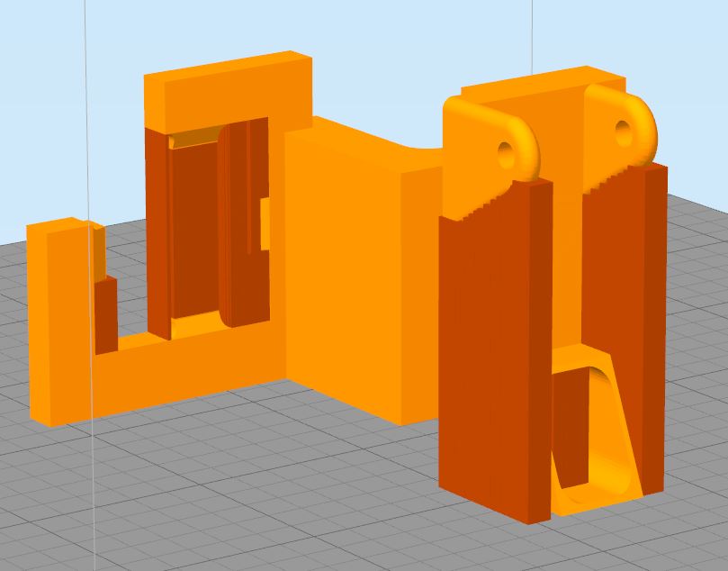Screen dimensions: 728x571
Task: Select the top horizontal bar of the left frame
Action: (x=228, y=93)
